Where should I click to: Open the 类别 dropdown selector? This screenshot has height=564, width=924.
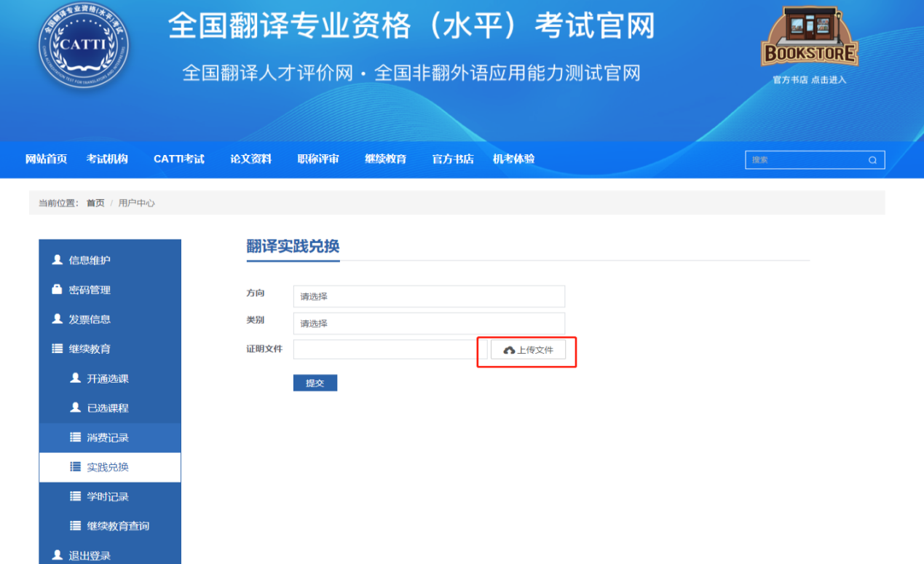point(429,323)
